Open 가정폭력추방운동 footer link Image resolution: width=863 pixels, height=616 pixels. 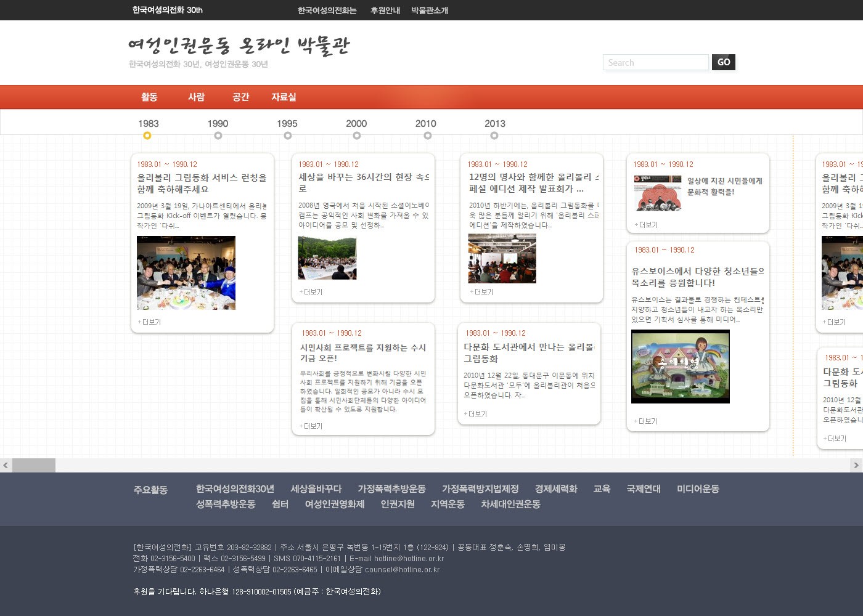point(391,488)
